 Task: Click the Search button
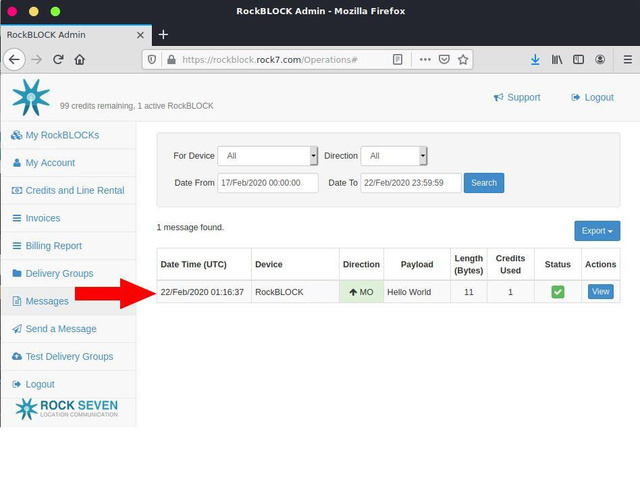484,183
